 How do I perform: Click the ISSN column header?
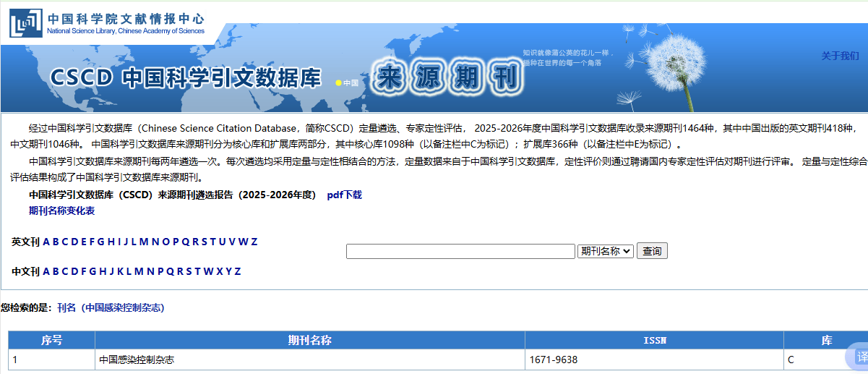tap(654, 340)
